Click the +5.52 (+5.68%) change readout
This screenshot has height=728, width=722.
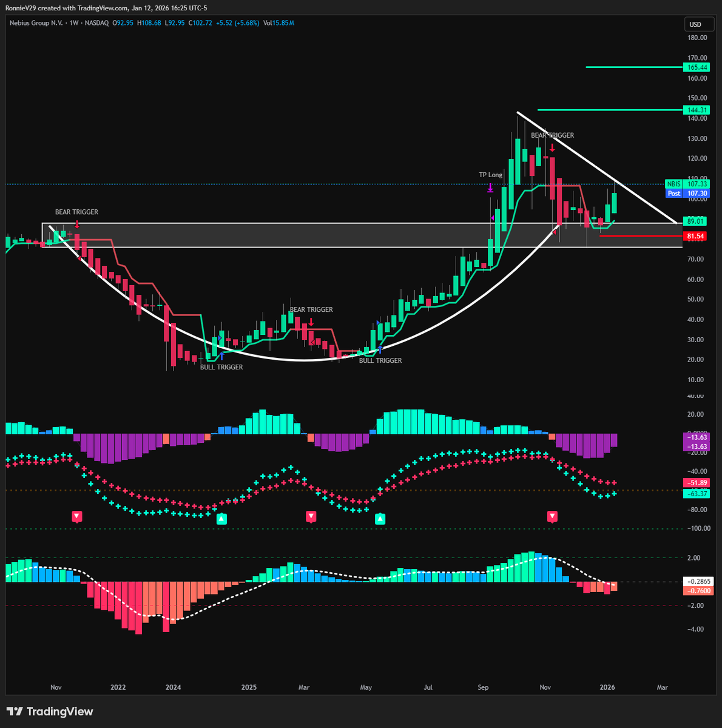coord(238,23)
